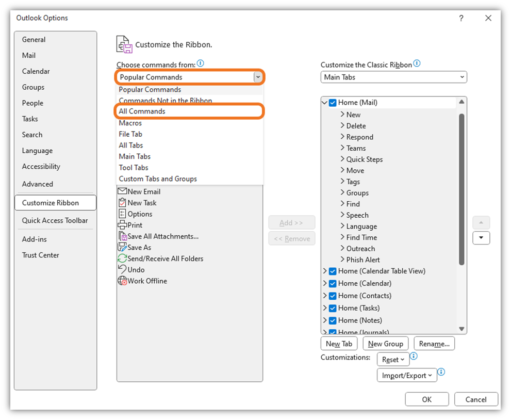The width and height of the screenshot is (511, 420).
Task: Open the Reset dropdown button
Action: tap(393, 359)
